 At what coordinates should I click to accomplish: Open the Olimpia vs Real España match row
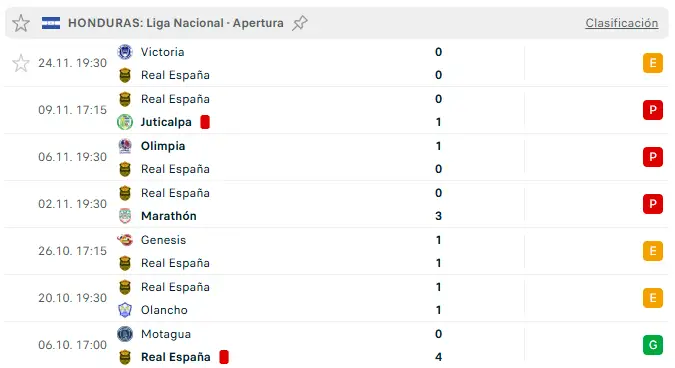(336, 157)
